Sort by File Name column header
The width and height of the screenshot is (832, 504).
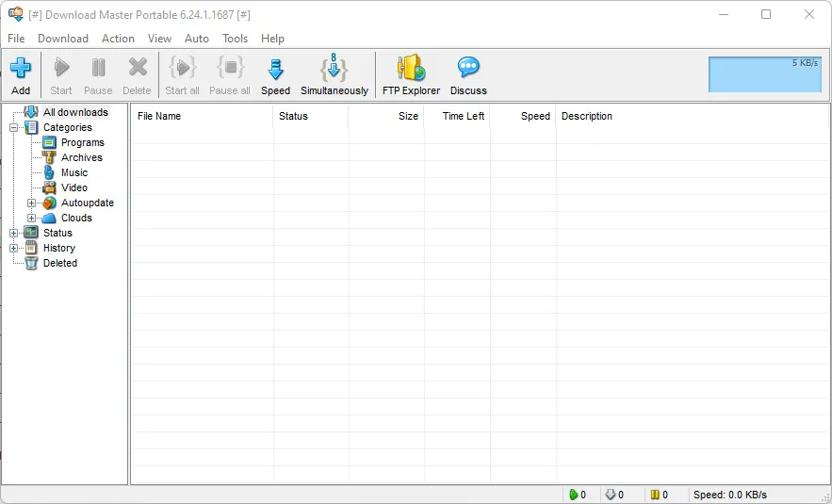click(x=202, y=116)
